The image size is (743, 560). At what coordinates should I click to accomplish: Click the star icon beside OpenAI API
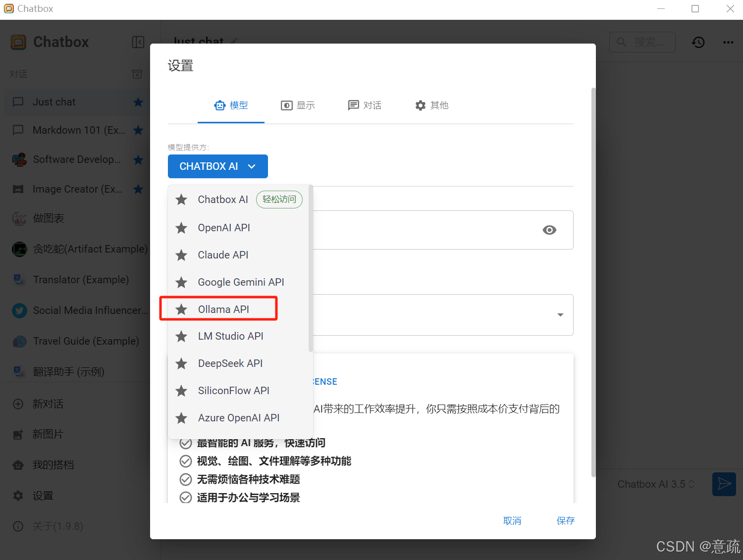182,228
